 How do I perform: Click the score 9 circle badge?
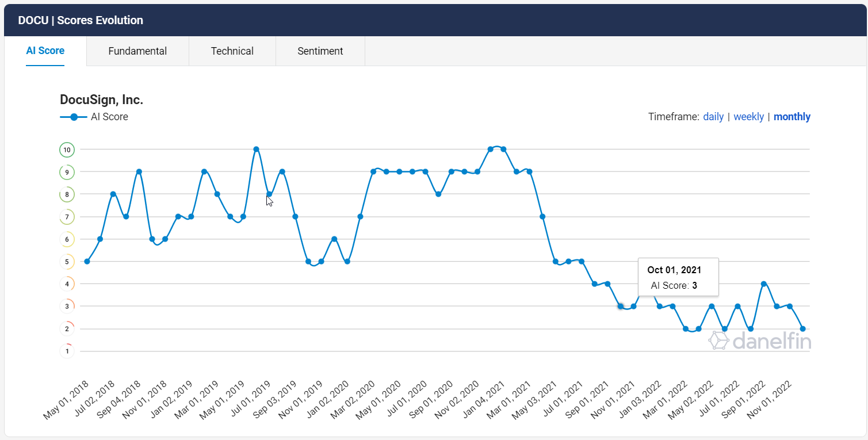tap(67, 172)
